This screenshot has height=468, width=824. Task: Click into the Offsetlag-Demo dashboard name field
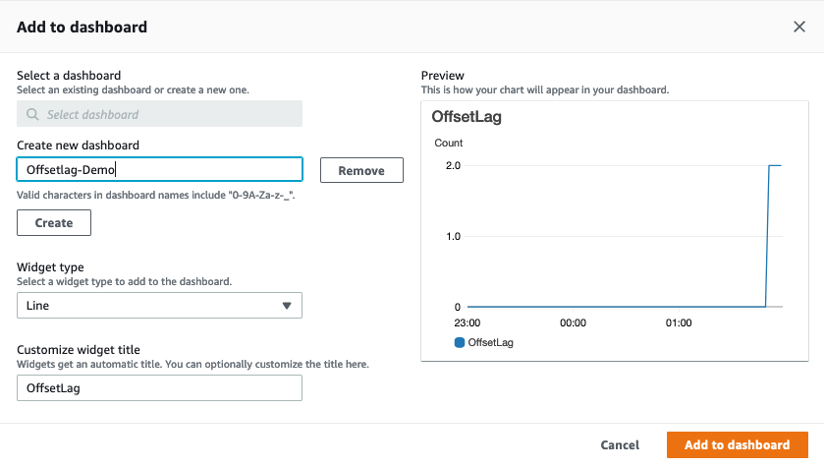[x=160, y=170]
